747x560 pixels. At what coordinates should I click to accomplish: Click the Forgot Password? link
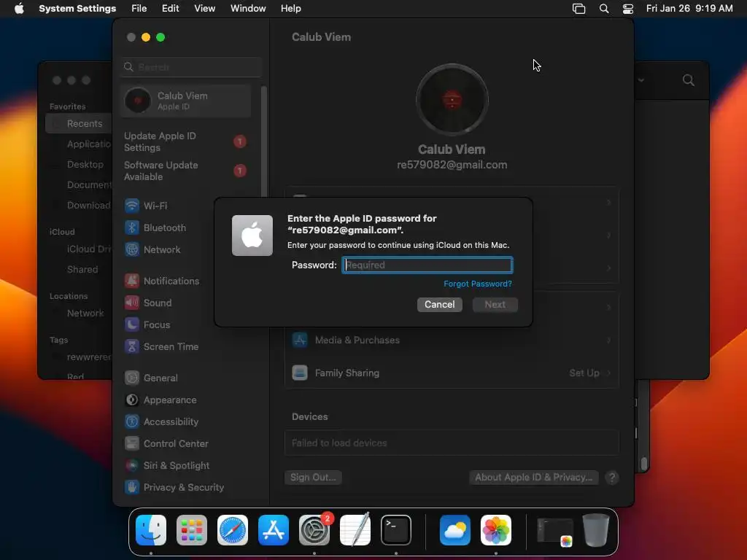point(477,284)
